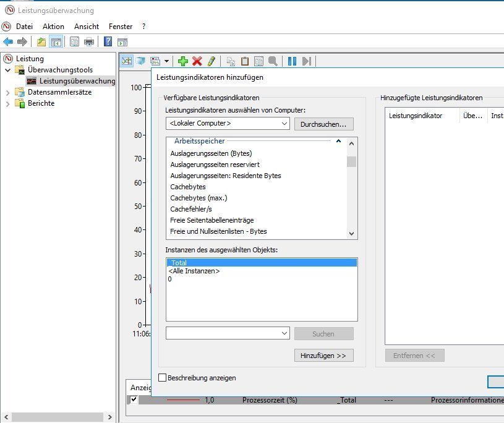This screenshot has width=504, height=423.
Task: Click the Suchen button
Action: coord(323,334)
